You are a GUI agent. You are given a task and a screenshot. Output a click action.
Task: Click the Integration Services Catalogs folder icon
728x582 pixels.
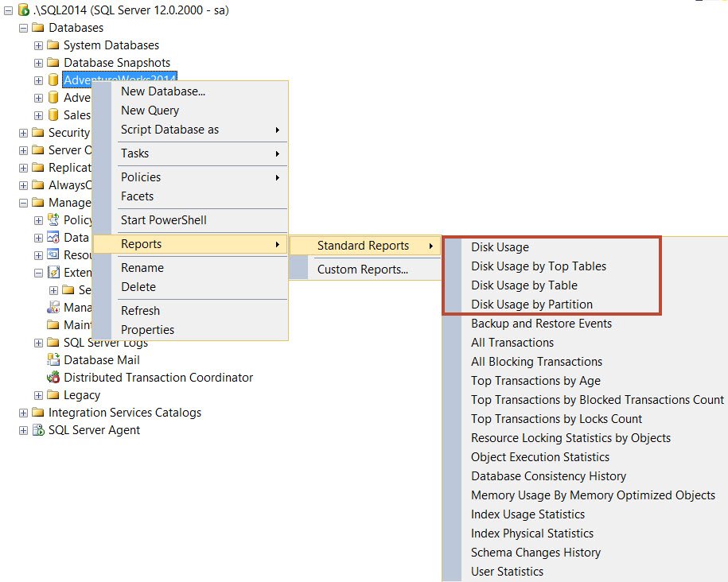[x=38, y=413]
